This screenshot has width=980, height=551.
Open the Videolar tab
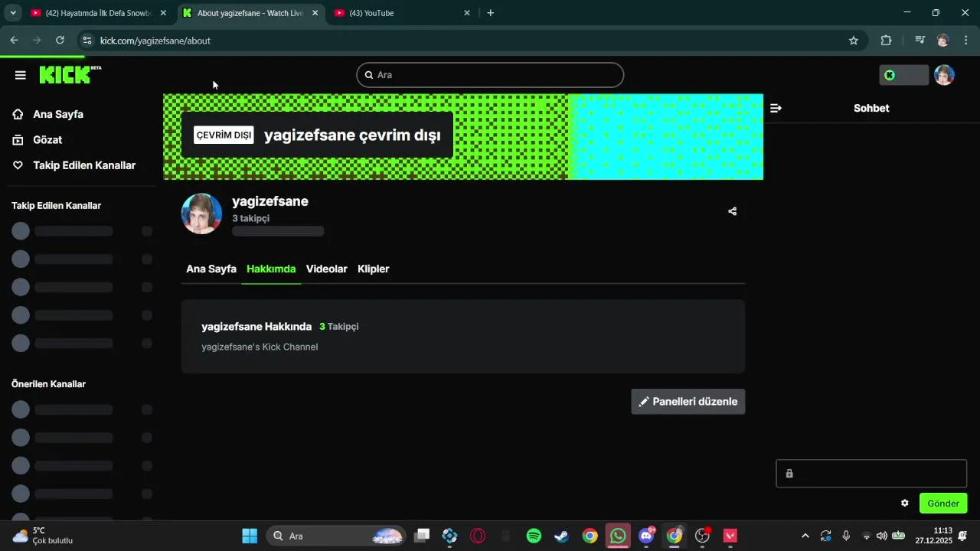point(327,269)
